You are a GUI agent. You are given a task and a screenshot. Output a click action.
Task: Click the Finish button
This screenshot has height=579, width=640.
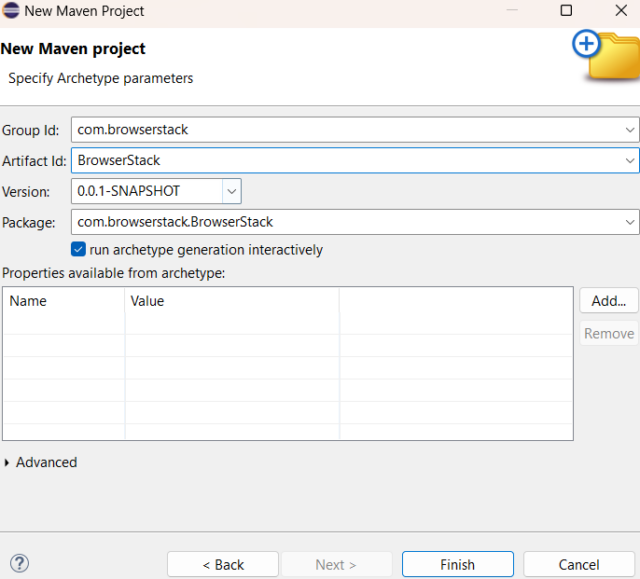[x=458, y=564]
